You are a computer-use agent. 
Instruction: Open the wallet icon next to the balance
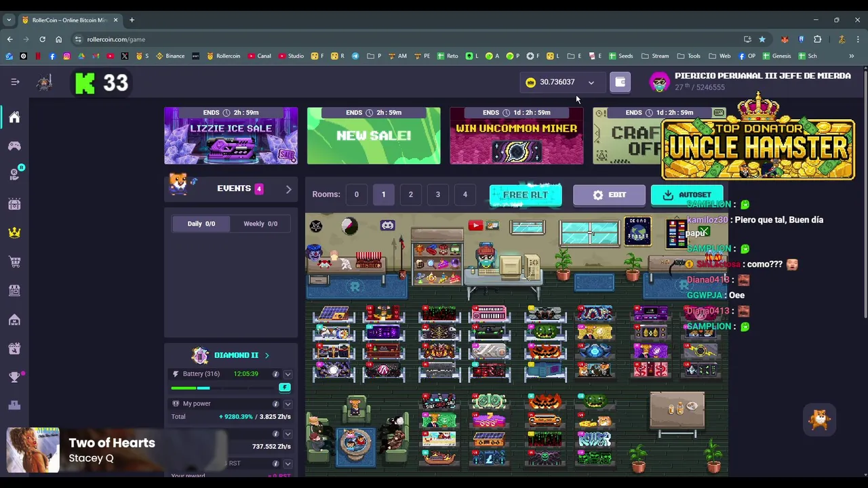tap(620, 82)
